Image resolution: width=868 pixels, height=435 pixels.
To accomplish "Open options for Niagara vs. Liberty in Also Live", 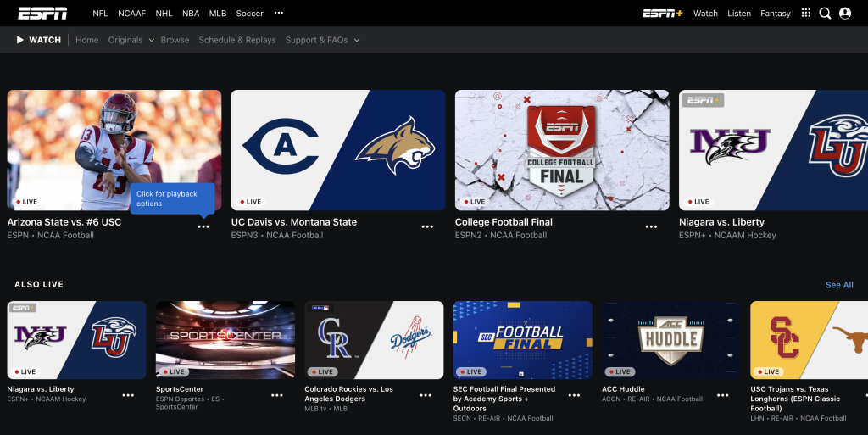I will tap(128, 395).
